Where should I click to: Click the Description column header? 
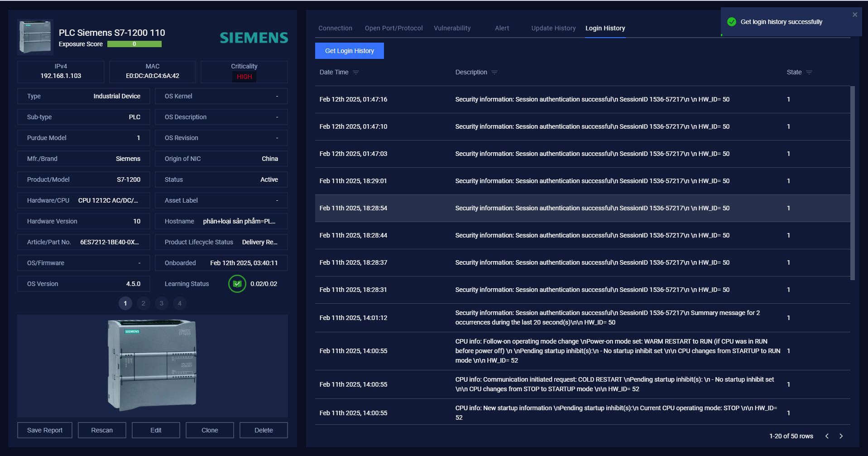pos(471,72)
